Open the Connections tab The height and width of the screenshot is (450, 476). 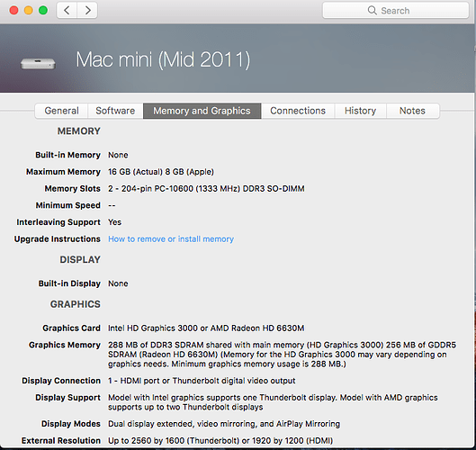point(298,111)
